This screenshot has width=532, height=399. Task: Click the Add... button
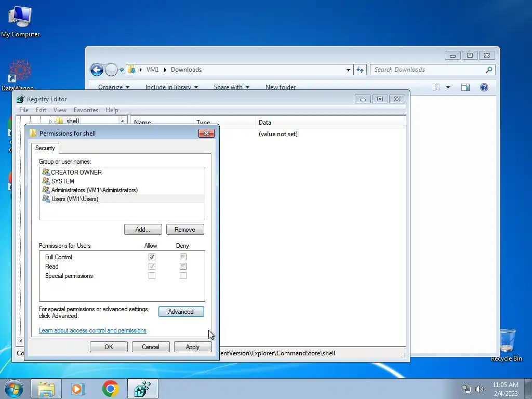click(x=143, y=229)
